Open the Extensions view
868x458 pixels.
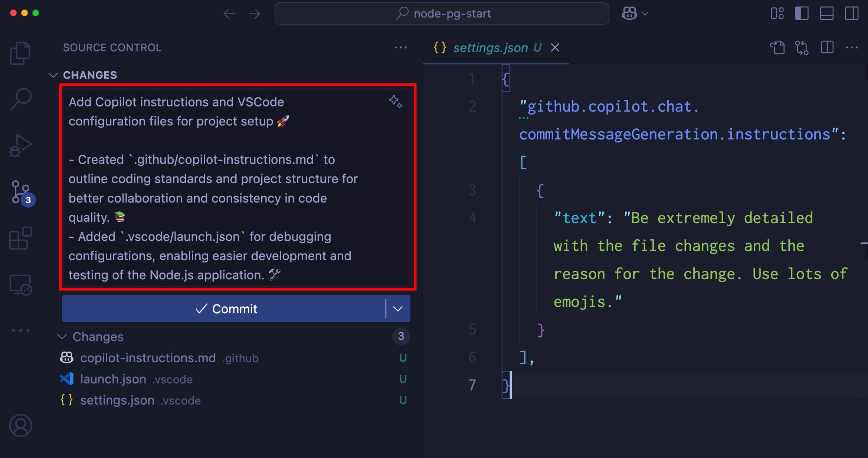20,237
